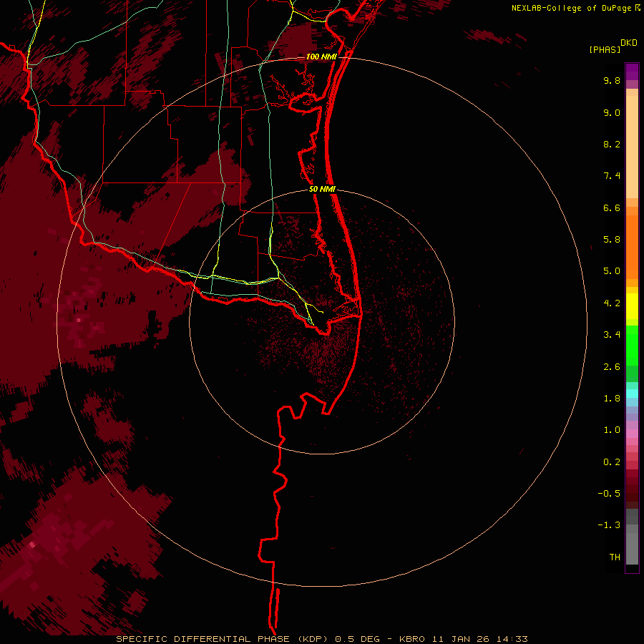The height and width of the screenshot is (644, 644).
Task: Click the 9.0 color scale label
Action: click(612, 112)
